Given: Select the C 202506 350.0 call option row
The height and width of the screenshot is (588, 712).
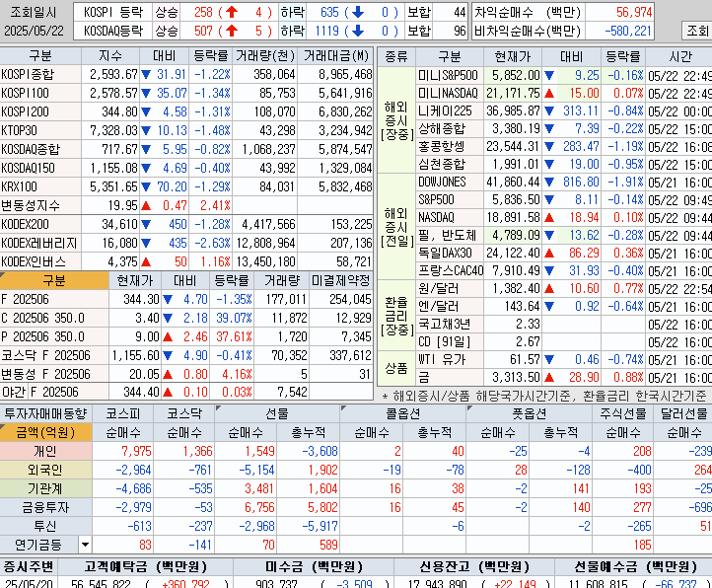Looking at the screenshot, I should click(186, 318).
